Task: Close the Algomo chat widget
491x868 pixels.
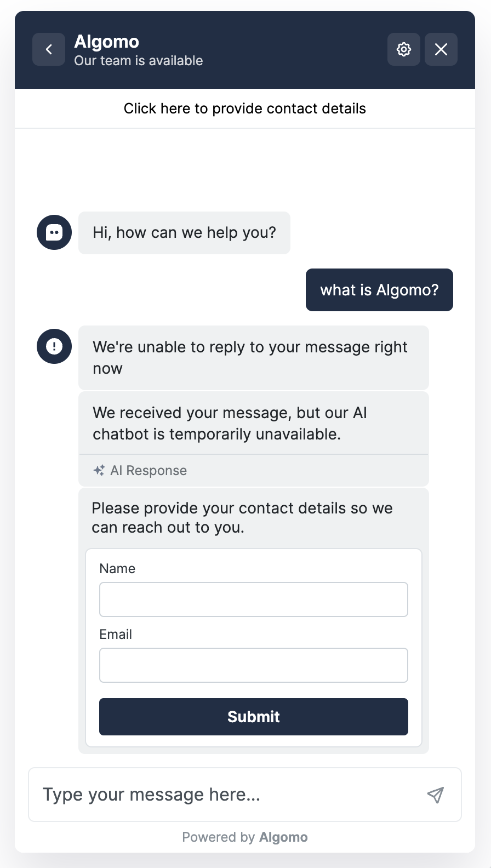Action: [x=441, y=49]
